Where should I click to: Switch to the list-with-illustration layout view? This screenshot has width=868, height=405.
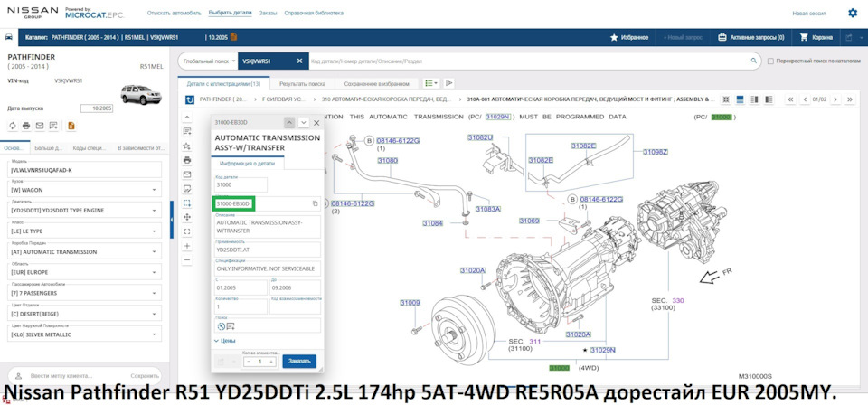pos(768,99)
